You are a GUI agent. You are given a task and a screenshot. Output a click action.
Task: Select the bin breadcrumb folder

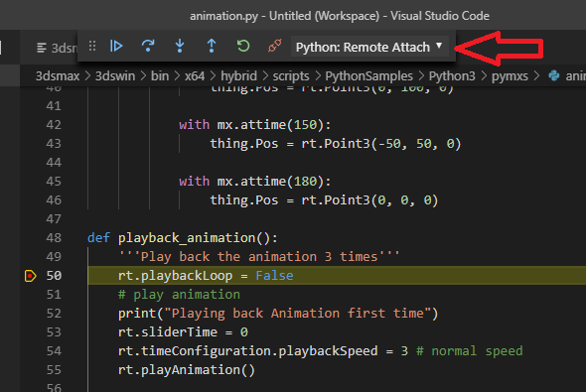coord(160,76)
